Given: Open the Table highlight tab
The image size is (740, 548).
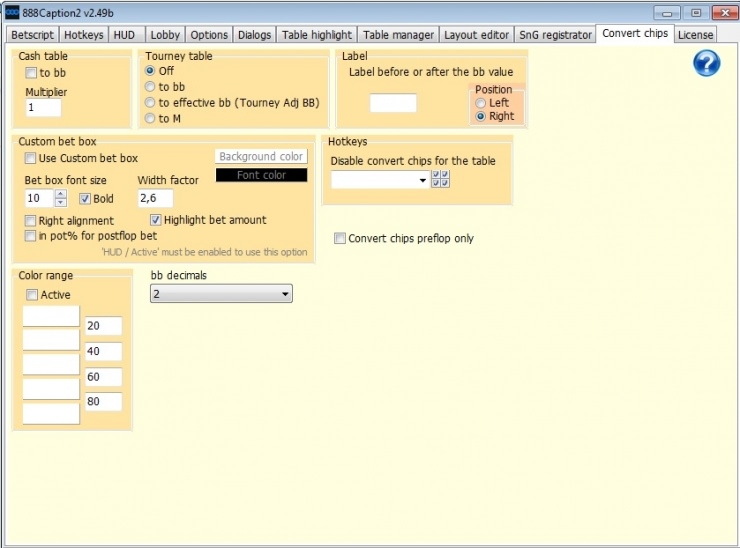Looking at the screenshot, I should pyautogui.click(x=317, y=35).
